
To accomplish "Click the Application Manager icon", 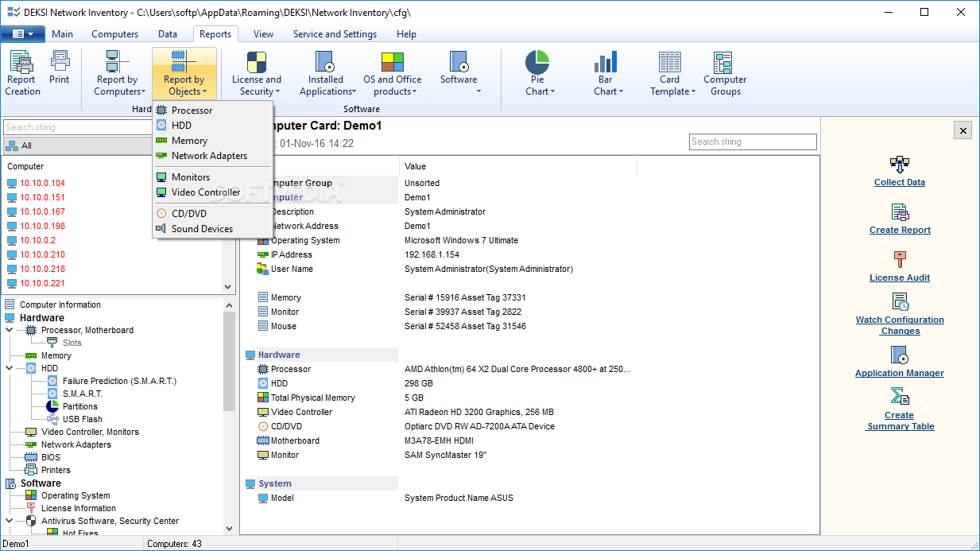I will [x=900, y=355].
